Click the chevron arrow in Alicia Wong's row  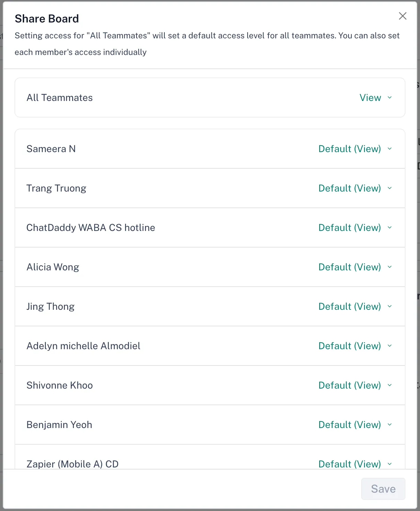[x=390, y=267]
